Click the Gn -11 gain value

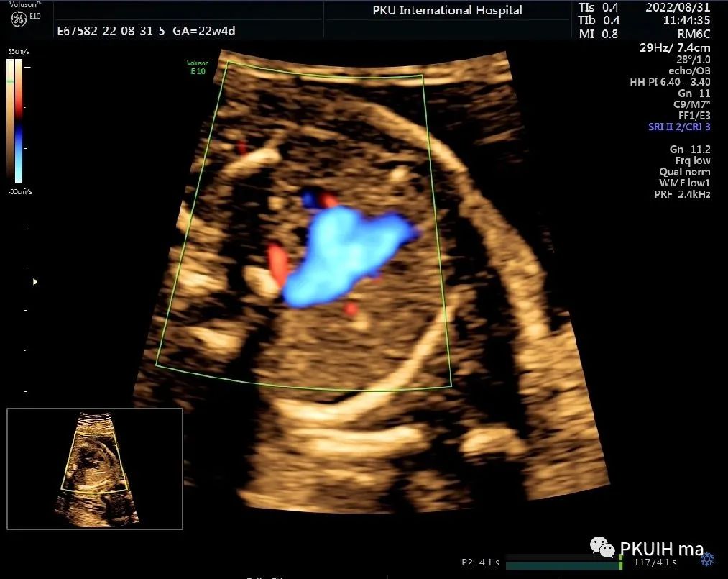click(694, 93)
